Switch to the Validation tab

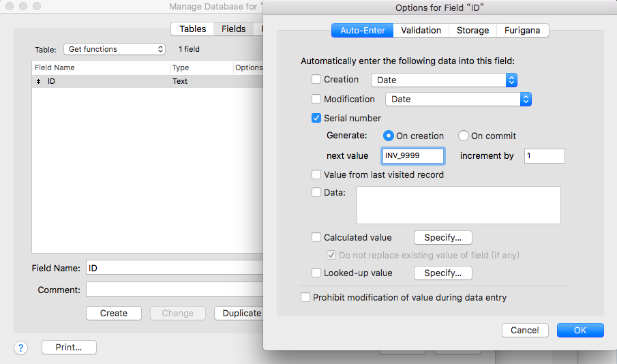[421, 30]
